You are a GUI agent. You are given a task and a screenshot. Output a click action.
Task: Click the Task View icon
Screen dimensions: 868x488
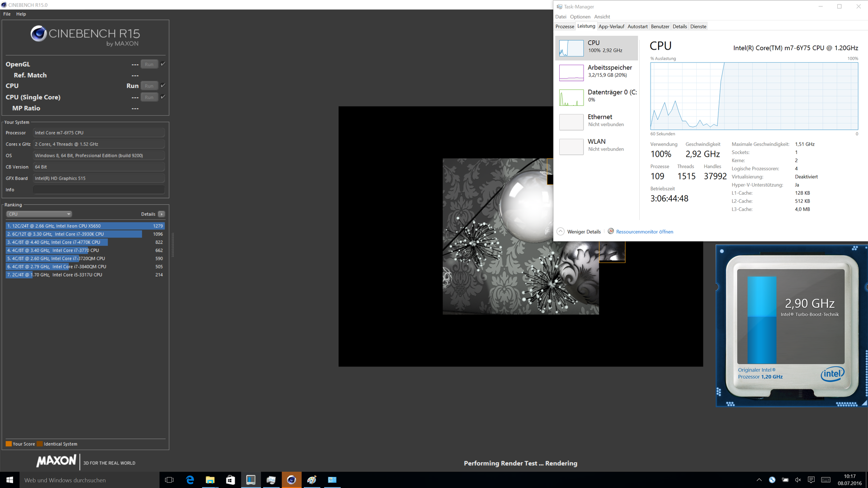pos(170,480)
